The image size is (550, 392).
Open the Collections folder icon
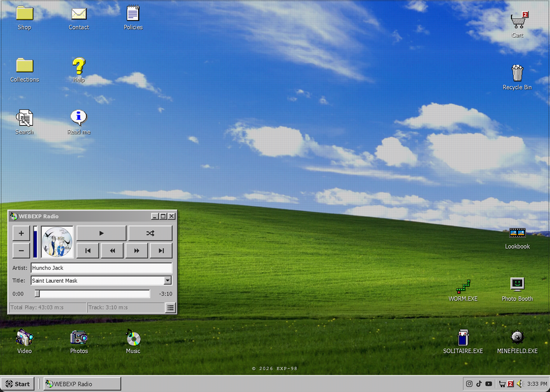24,66
